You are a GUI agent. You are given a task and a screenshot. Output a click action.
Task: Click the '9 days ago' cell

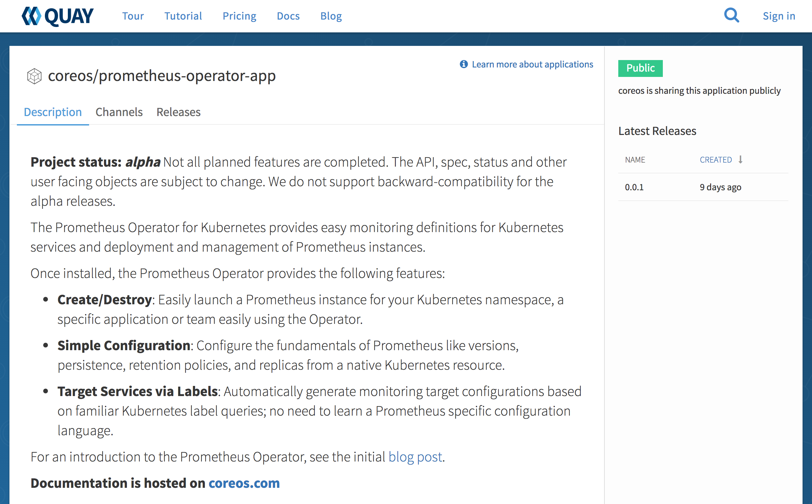(721, 187)
